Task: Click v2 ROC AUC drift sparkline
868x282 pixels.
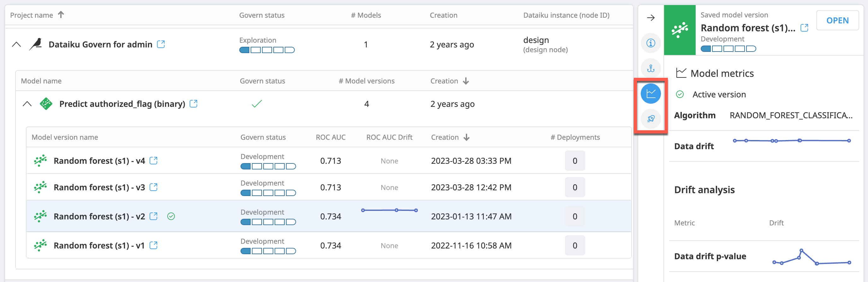Action: coord(389,210)
